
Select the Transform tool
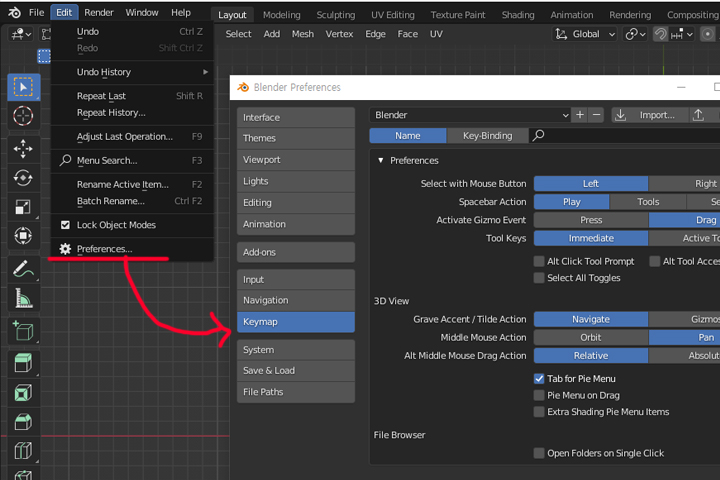(23, 236)
